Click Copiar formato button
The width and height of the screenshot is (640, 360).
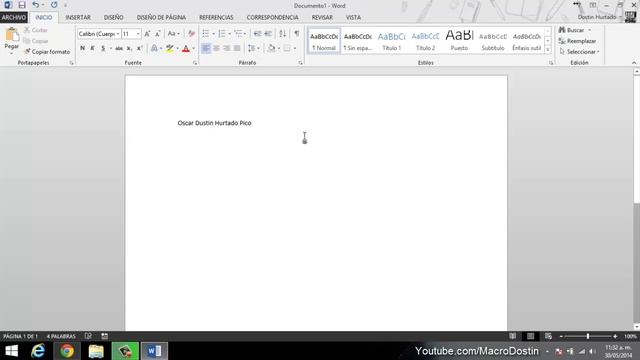point(47,52)
